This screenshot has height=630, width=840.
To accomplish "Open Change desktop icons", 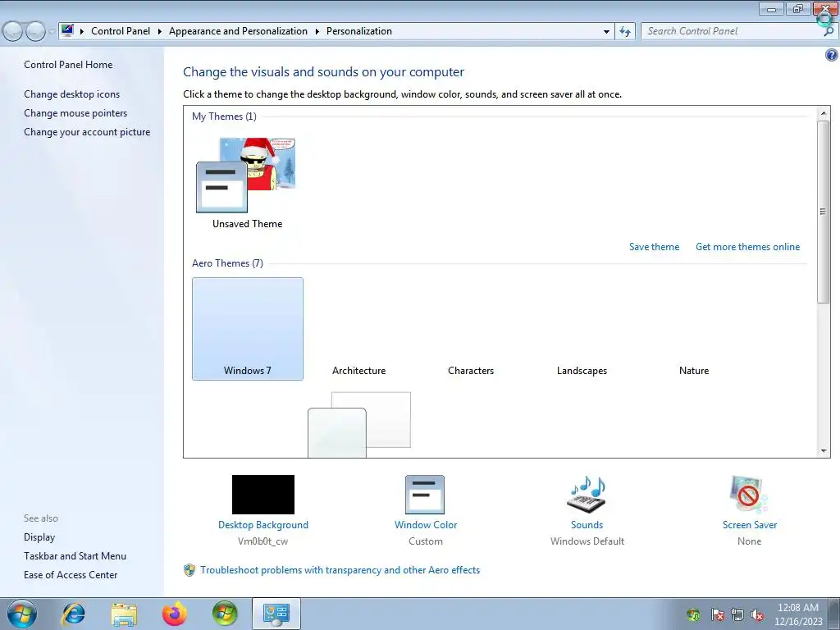I will point(72,94).
